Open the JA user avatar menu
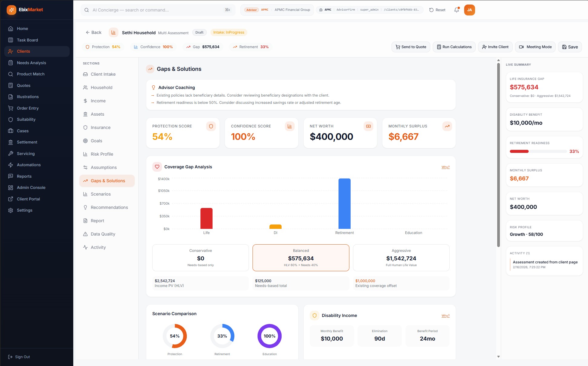 click(x=469, y=10)
